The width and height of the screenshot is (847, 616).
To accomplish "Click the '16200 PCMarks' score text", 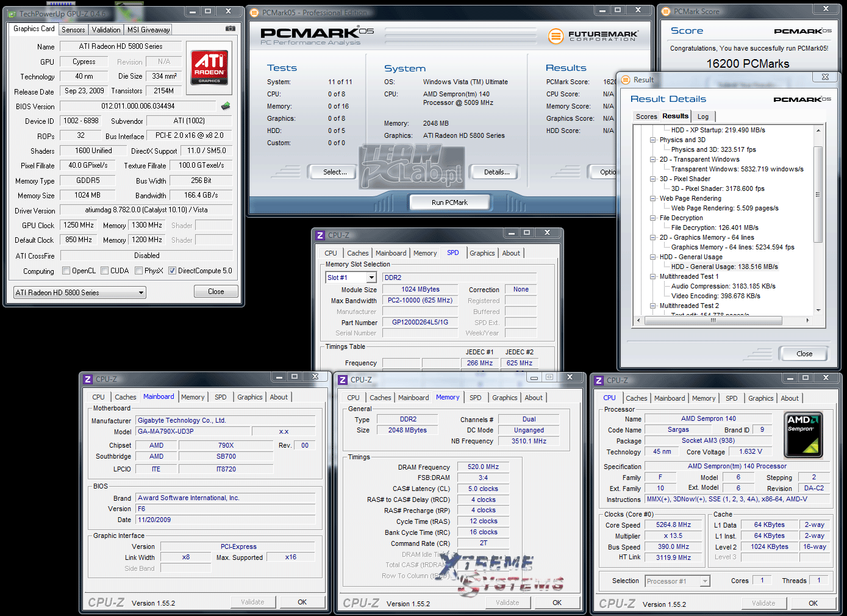I will point(748,63).
